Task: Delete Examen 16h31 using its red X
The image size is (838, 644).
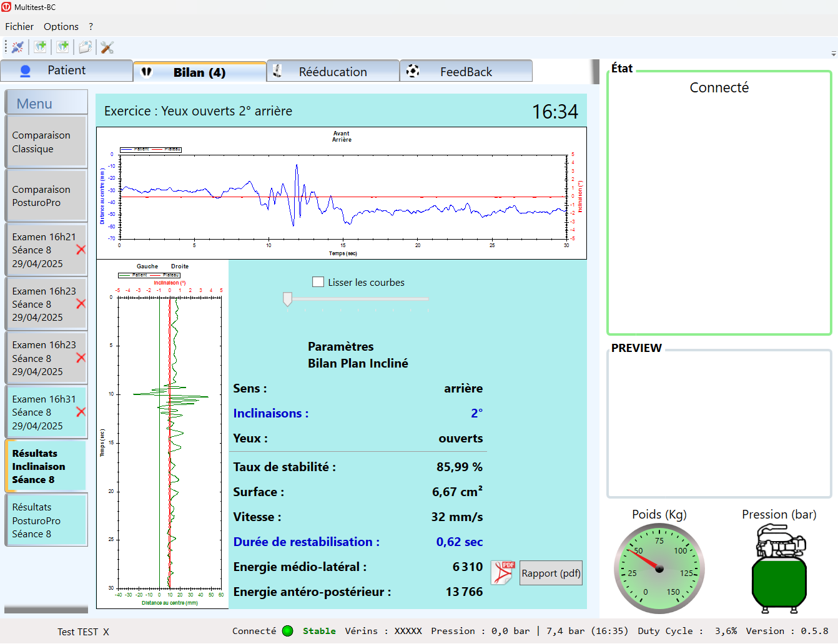Action: click(x=81, y=412)
